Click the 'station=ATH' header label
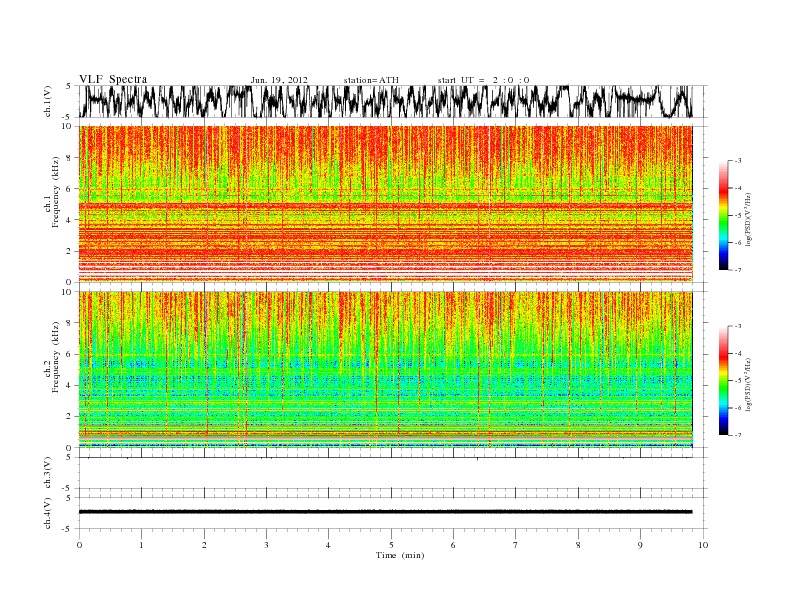792x612 pixels. point(371,80)
